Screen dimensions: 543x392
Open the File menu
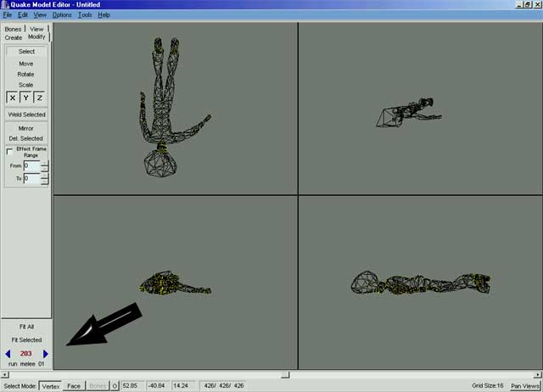click(x=8, y=15)
